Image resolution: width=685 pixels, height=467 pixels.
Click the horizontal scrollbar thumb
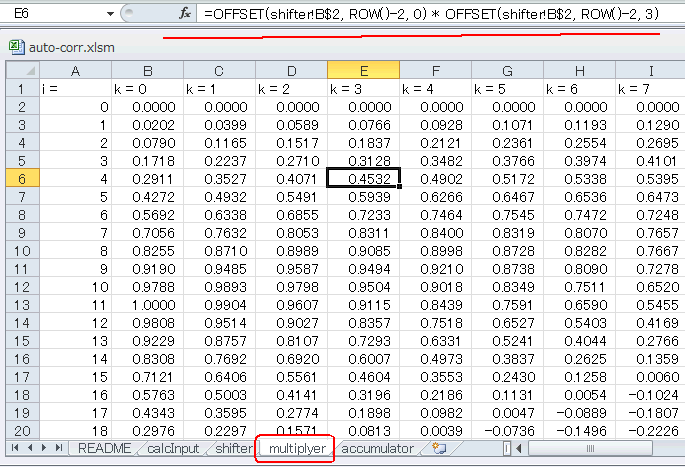590,448
